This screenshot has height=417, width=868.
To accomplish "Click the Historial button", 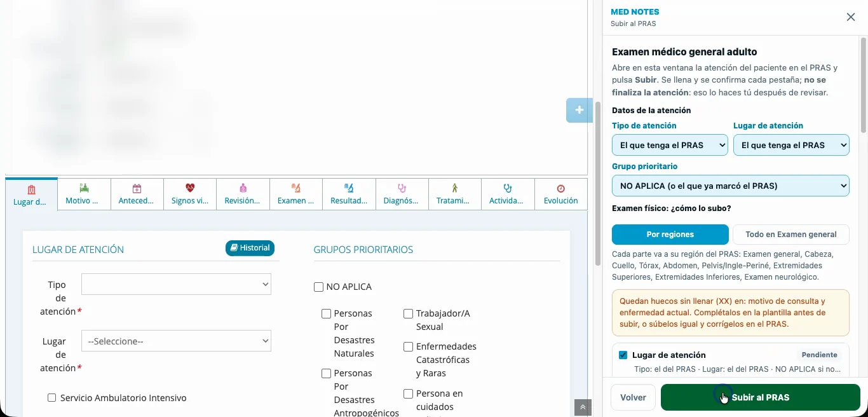I will pyautogui.click(x=250, y=248).
